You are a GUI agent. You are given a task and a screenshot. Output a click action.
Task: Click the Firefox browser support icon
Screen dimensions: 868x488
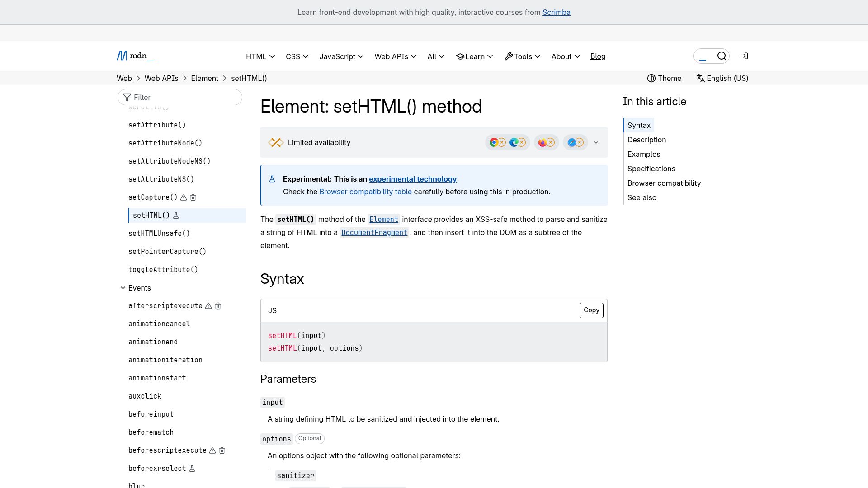(542, 142)
